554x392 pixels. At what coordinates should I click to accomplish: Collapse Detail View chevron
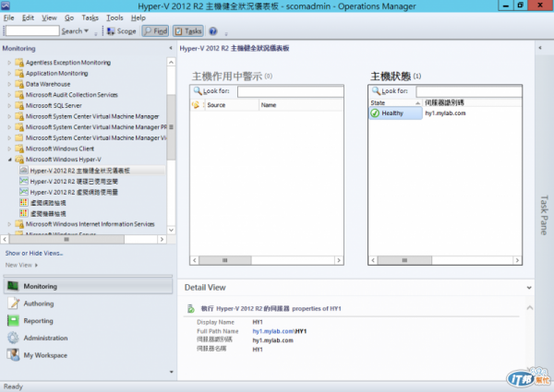(529, 288)
